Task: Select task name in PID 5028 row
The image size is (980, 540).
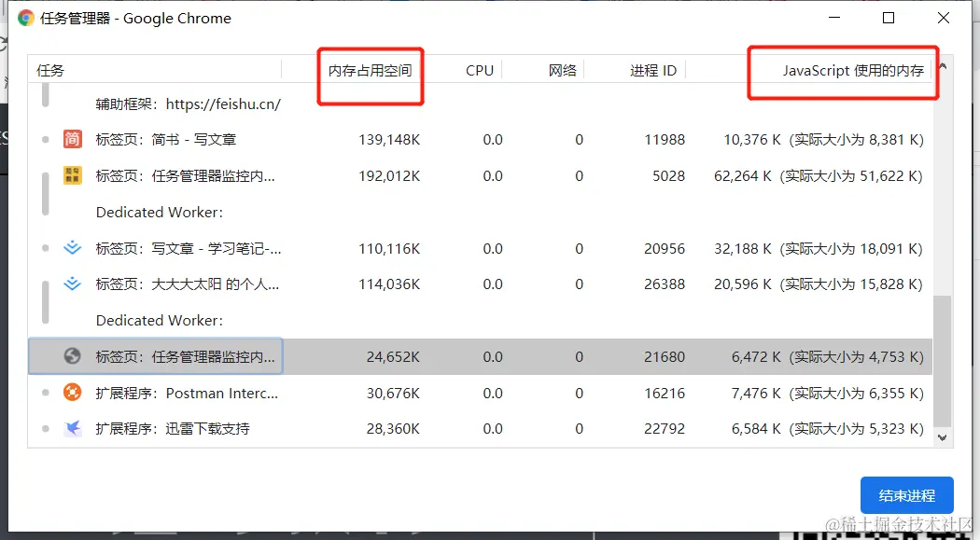Action: (x=185, y=176)
